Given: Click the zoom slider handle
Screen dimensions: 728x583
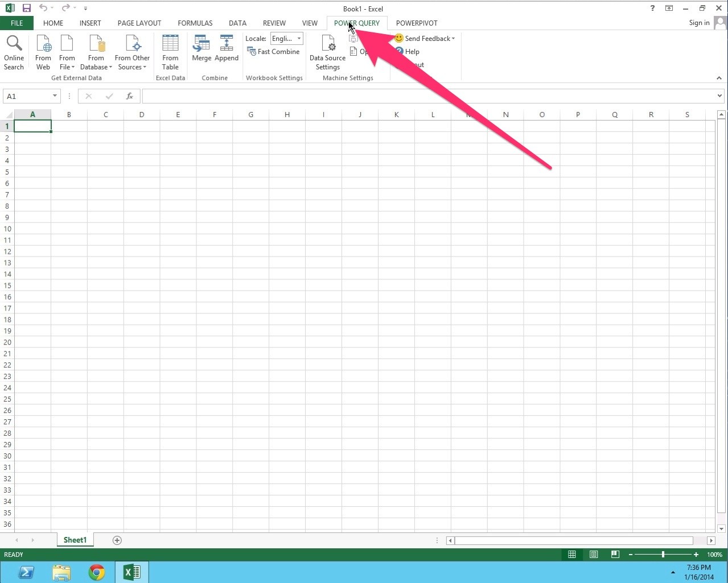Looking at the screenshot, I should pyautogui.click(x=663, y=555).
